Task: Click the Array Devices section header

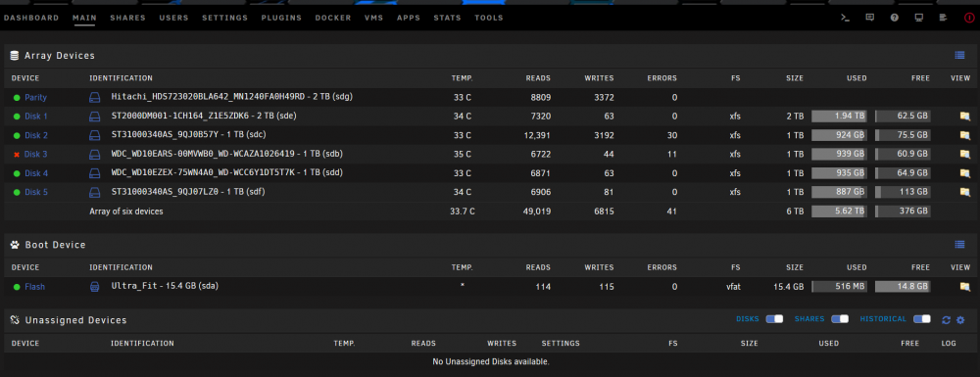Action: [490, 56]
